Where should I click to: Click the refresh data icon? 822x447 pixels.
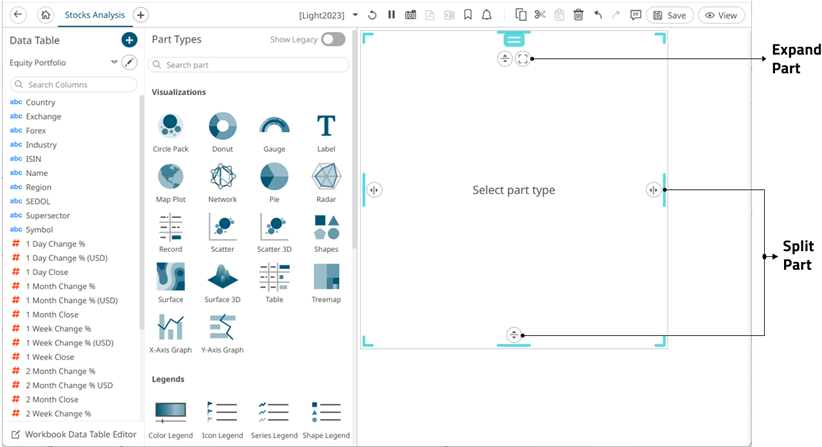tap(372, 15)
